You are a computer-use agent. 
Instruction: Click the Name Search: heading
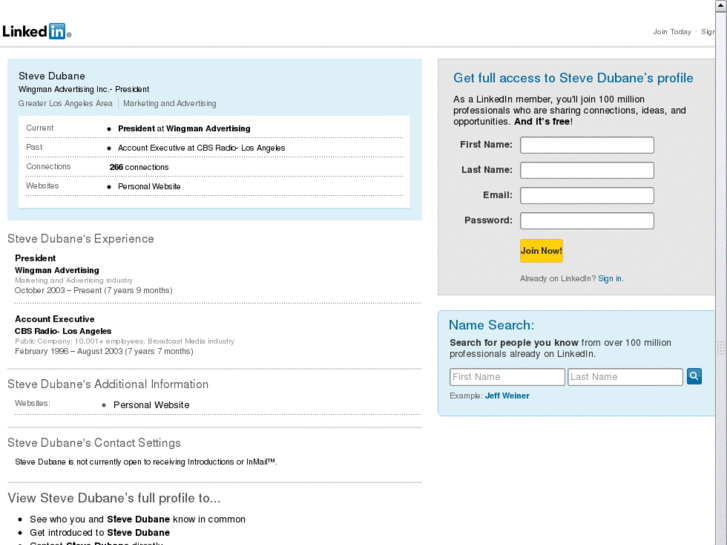[491, 325]
